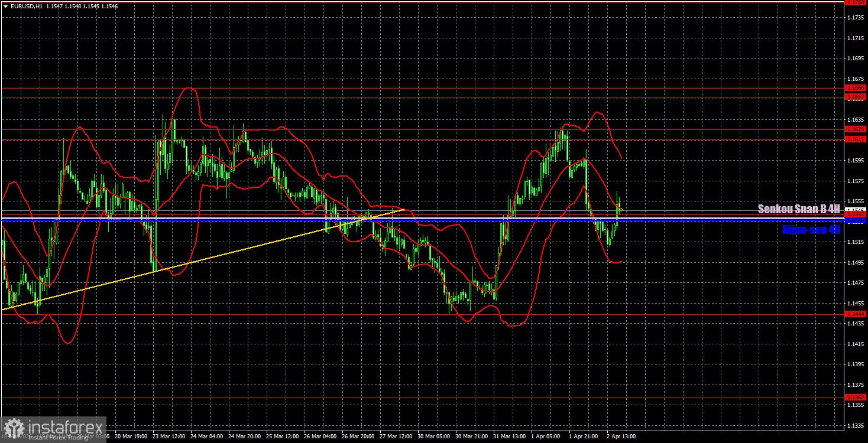The height and width of the screenshot is (443, 868).
Task: Click the 1.1750 level price label
Action: click(856, 2)
